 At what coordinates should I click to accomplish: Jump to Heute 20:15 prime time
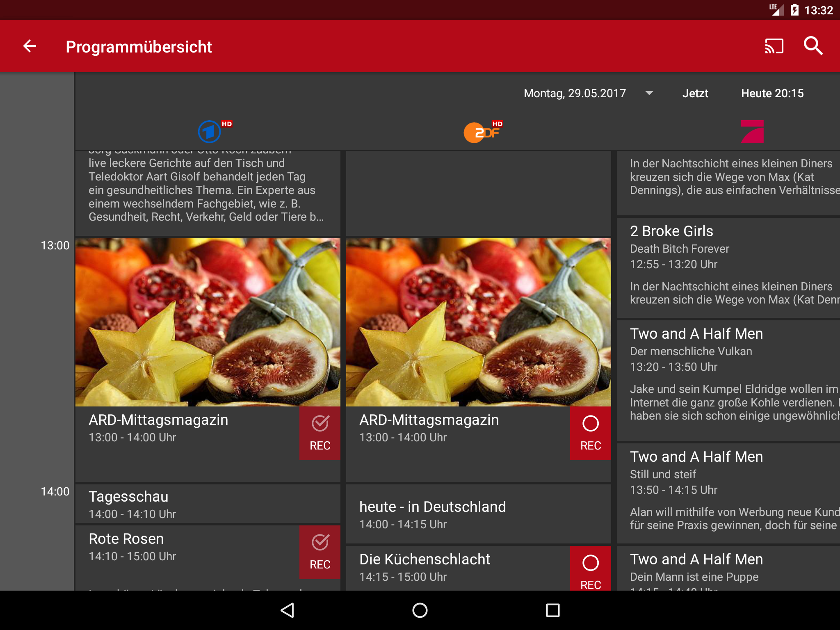point(772,93)
